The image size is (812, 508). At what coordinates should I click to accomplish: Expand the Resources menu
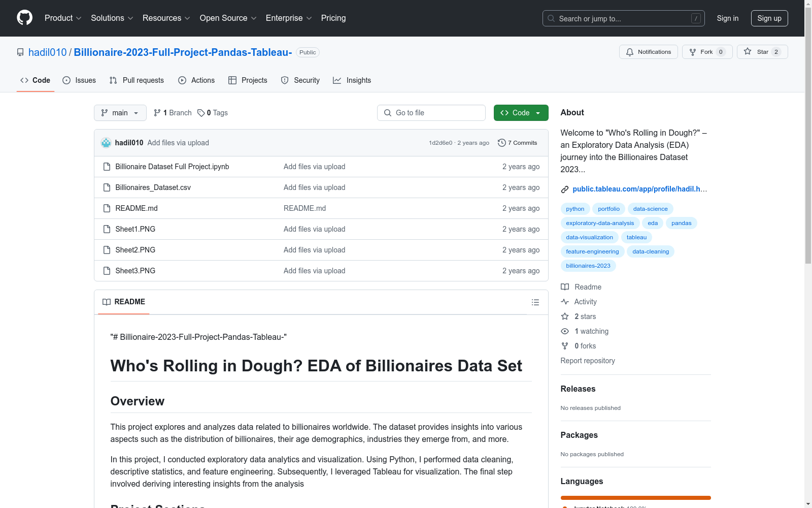[x=166, y=18]
